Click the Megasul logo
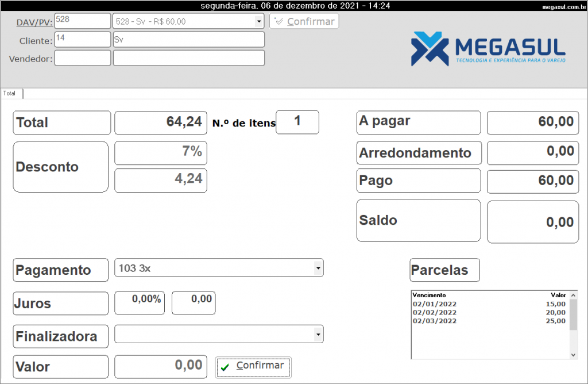The image size is (588, 384). click(x=488, y=49)
